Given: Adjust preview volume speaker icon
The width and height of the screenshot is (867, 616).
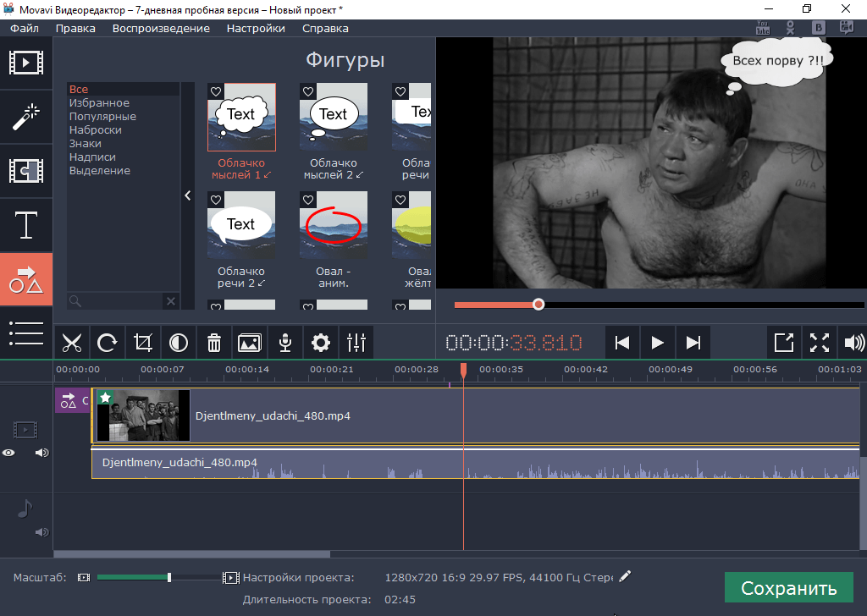Looking at the screenshot, I should click(853, 343).
